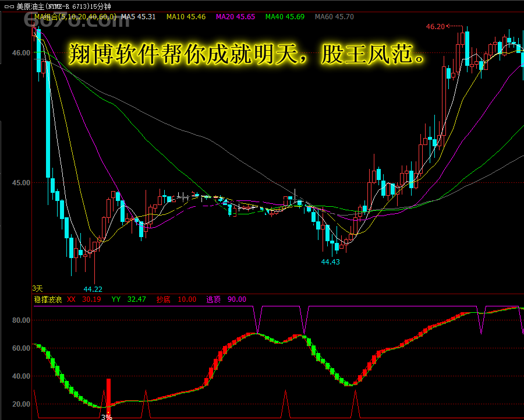
Task: Click the YY 32.47 indicator value
Action: [129, 299]
